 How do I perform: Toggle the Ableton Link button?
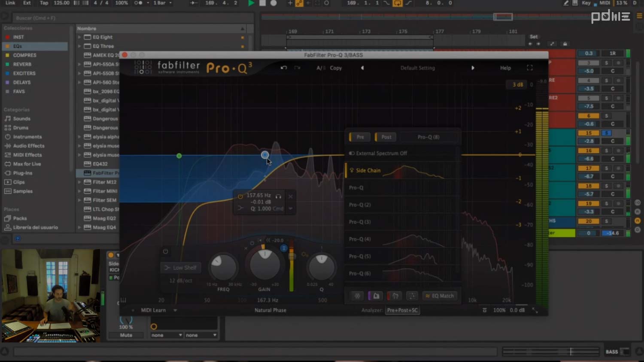[10, 3]
